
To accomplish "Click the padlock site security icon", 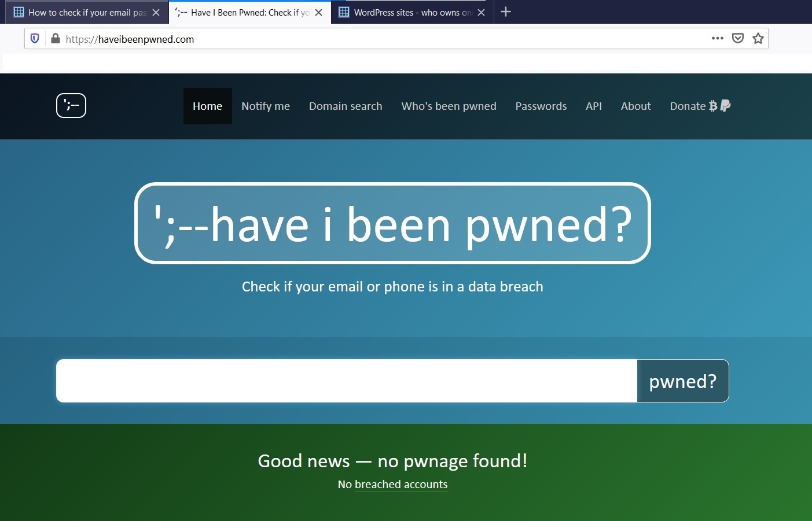I will pos(55,39).
